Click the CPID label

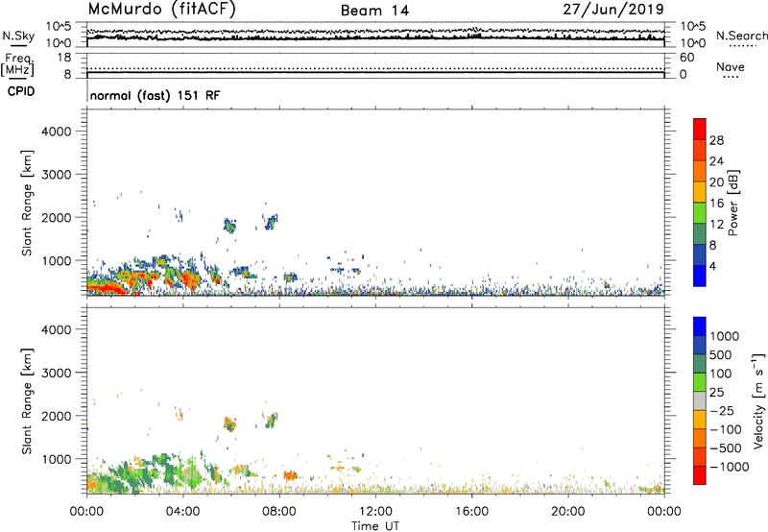(x=21, y=91)
